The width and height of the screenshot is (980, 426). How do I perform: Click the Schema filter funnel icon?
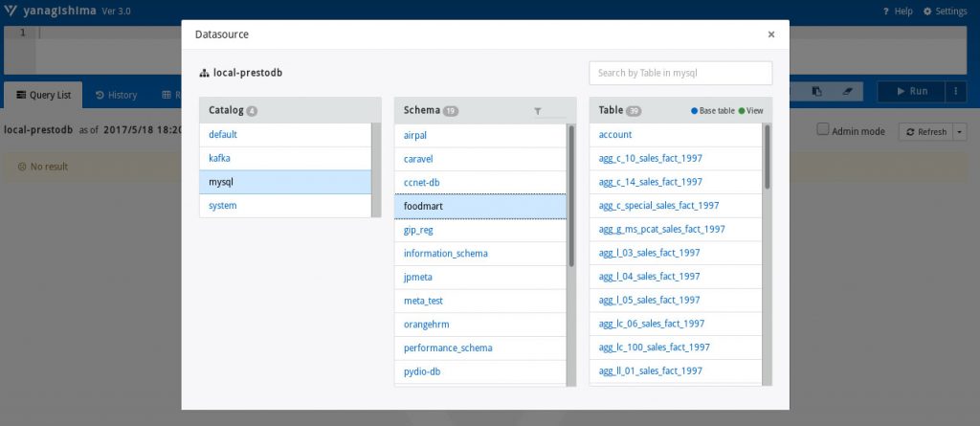point(538,111)
